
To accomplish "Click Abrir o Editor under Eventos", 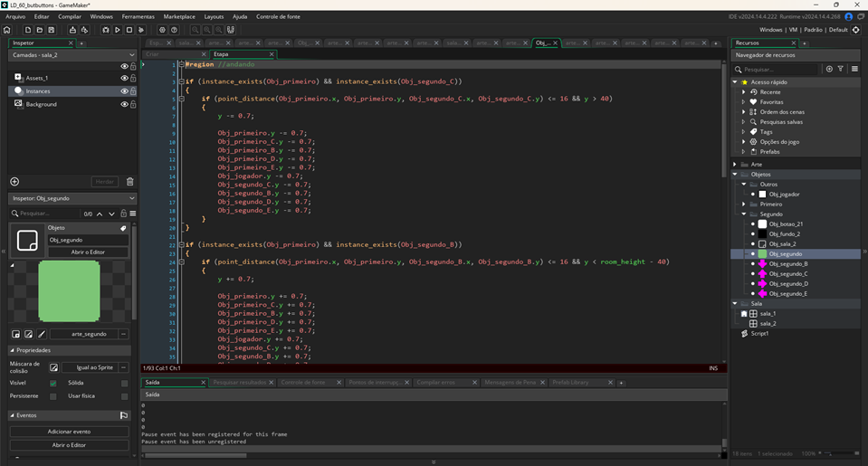I will click(x=69, y=445).
